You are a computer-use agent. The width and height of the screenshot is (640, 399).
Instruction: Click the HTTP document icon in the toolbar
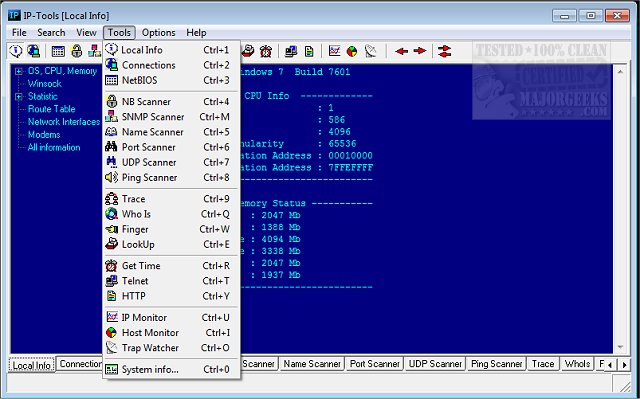pos(309,51)
